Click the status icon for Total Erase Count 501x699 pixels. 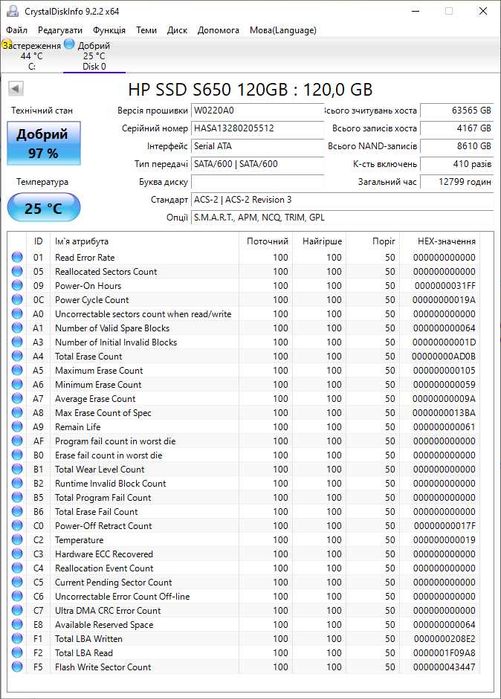pos(17,356)
